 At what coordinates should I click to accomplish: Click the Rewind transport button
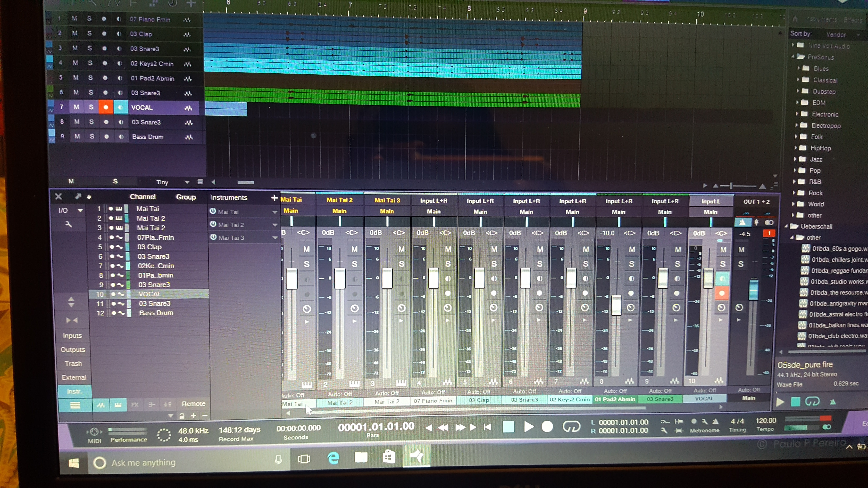pos(443,428)
